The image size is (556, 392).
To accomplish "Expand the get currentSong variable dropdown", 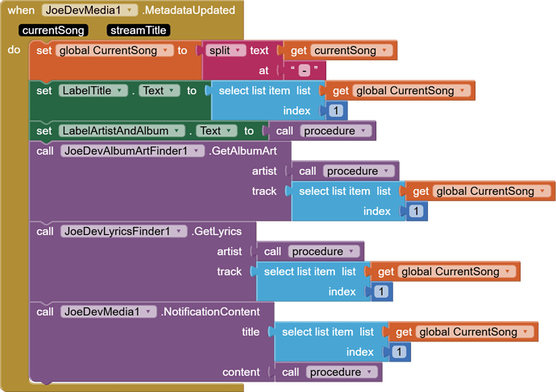I will 384,51.
